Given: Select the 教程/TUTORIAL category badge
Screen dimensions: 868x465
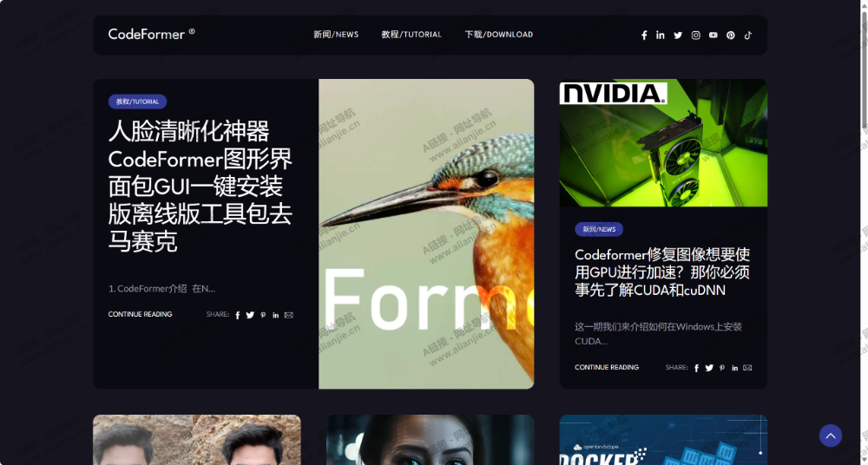Looking at the screenshot, I should click(x=137, y=102).
